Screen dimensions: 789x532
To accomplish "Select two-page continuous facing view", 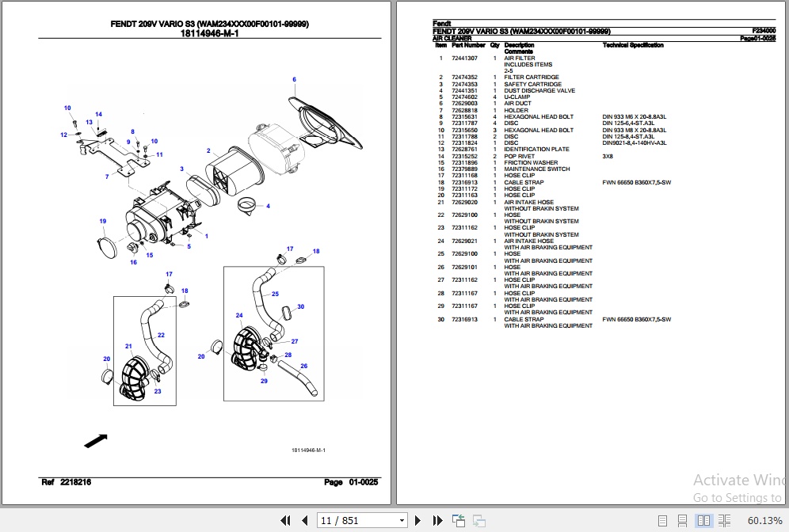I will (722, 520).
